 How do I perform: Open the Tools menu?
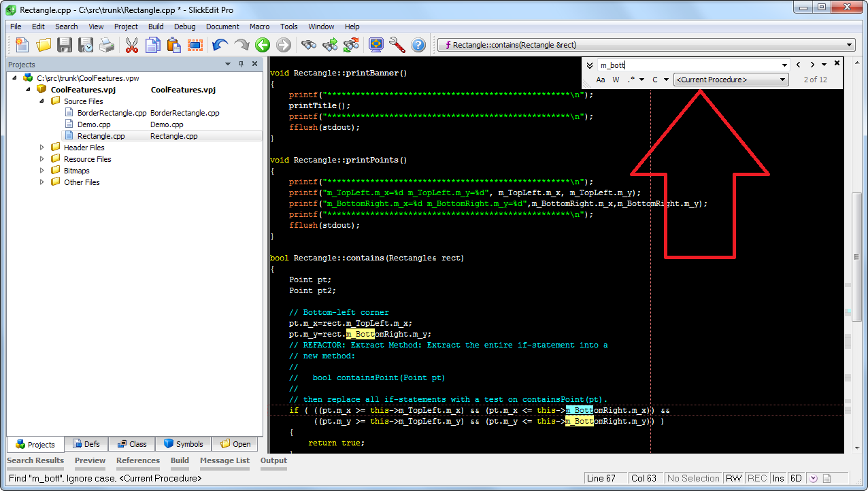(x=289, y=27)
